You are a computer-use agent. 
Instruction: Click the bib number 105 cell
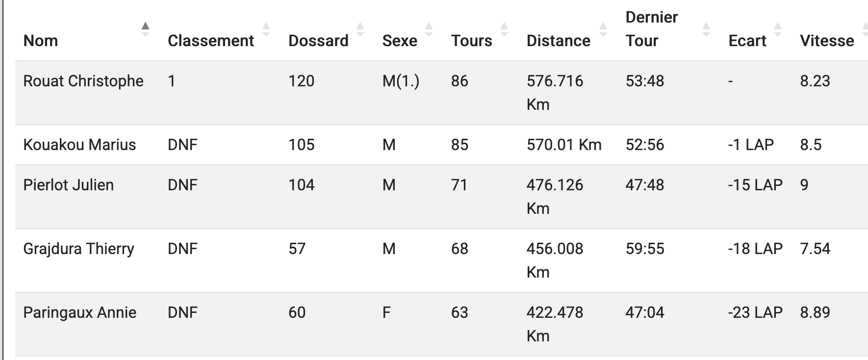(x=301, y=145)
